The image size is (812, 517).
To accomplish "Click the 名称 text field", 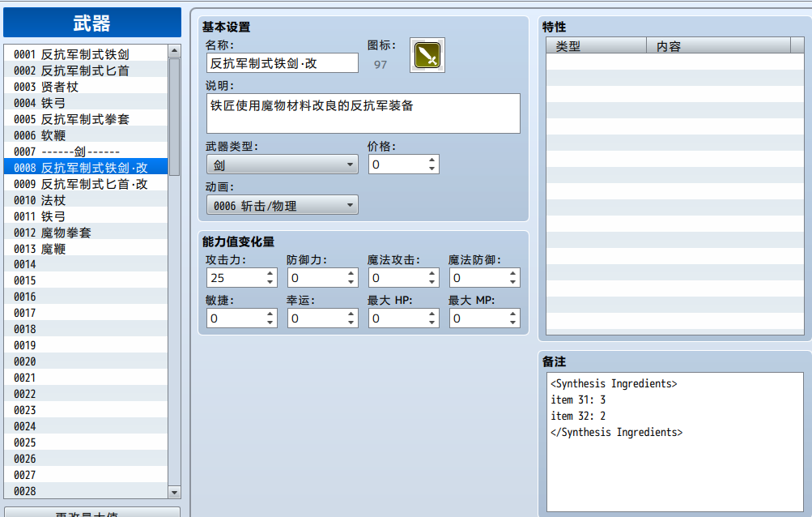I will point(283,63).
